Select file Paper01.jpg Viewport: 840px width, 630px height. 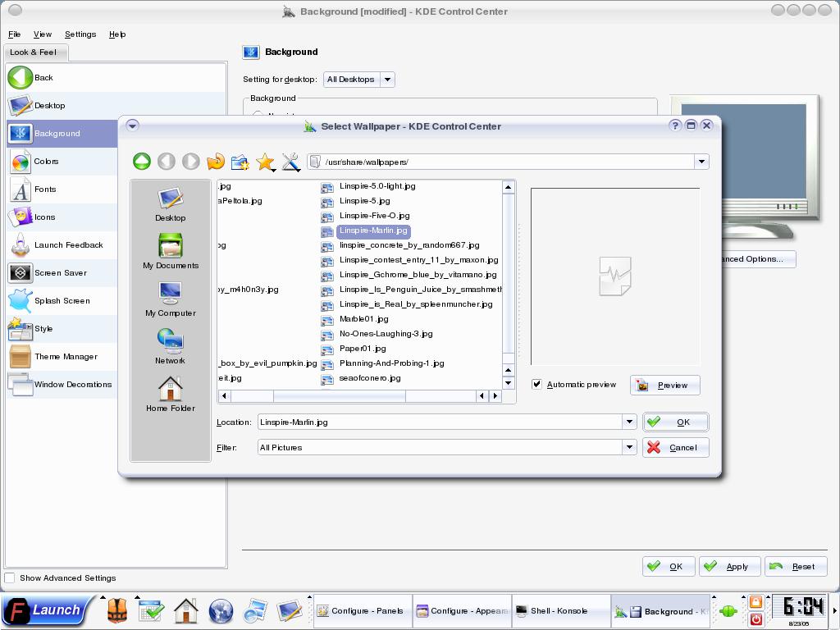363,348
